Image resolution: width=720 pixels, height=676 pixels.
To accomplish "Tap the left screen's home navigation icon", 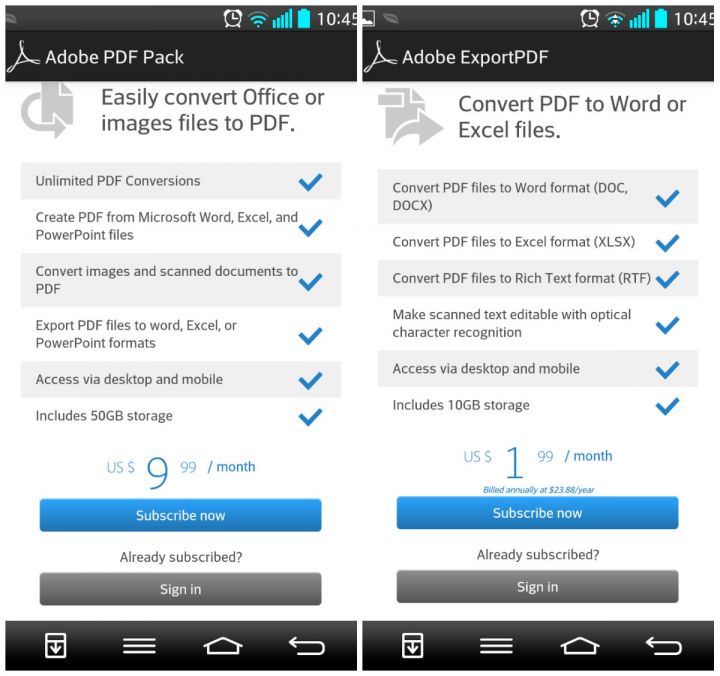I will pos(223,646).
